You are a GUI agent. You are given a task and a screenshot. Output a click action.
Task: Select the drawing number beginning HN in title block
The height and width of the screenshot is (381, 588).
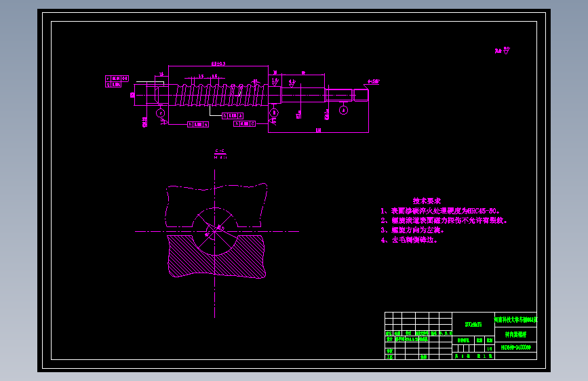click(515, 348)
